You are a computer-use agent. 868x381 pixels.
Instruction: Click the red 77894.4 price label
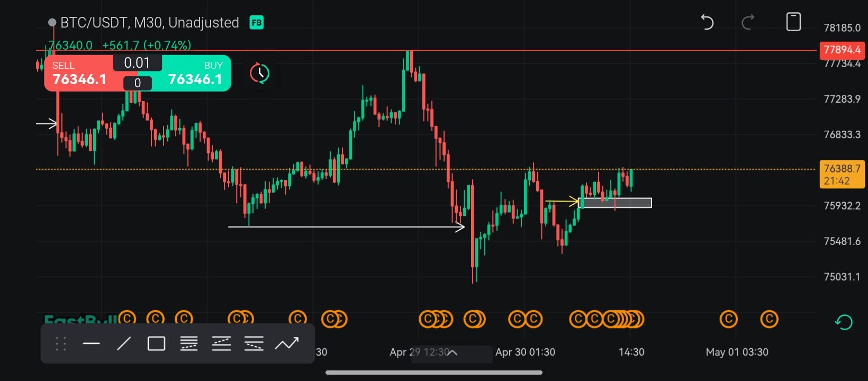coord(842,50)
